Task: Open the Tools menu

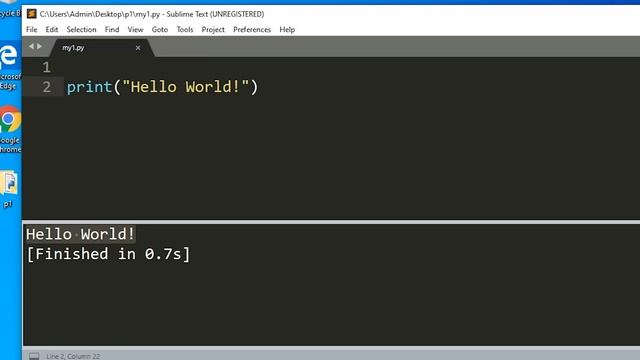Action: (184, 29)
